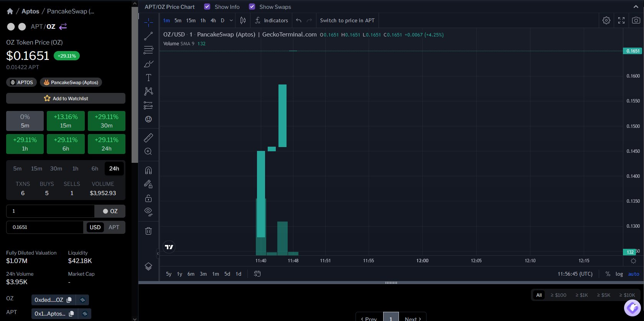
Task: Click Add to Watchlist
Action: point(66,98)
